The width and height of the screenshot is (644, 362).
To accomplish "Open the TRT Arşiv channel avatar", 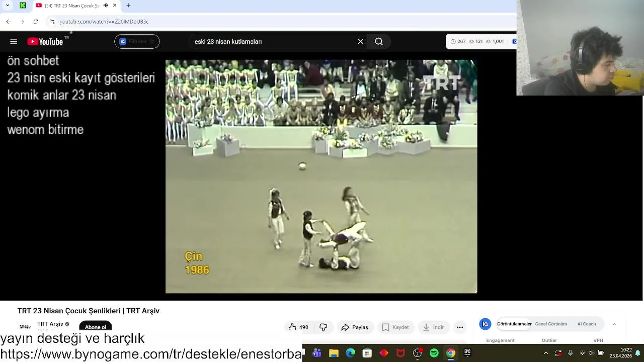I will pos(25,327).
